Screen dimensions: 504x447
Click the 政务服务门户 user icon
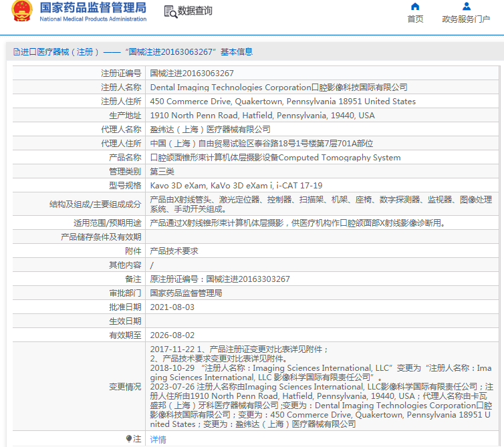pos(467,7)
